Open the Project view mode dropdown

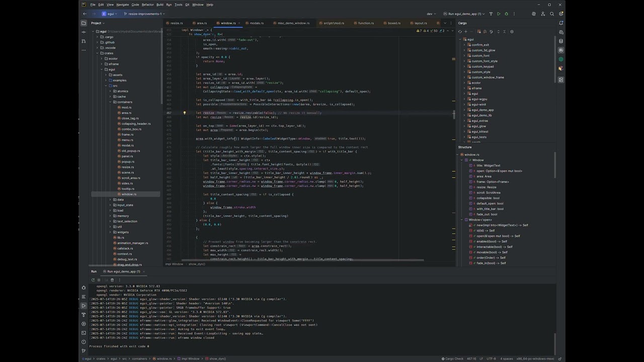(98, 23)
